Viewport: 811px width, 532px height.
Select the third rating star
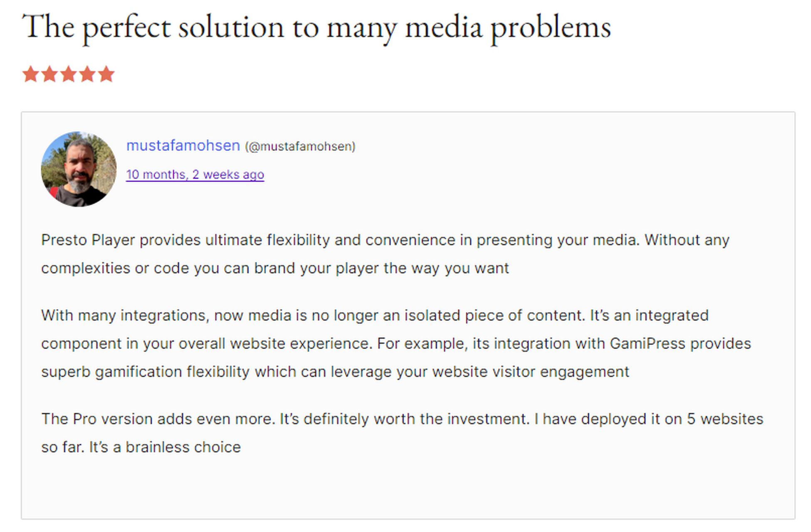(69, 74)
